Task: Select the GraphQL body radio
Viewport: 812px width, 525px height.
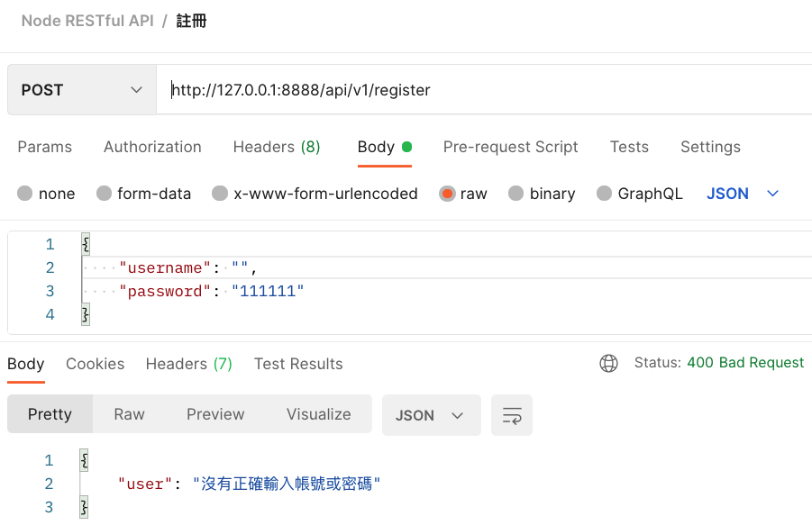Action: click(x=604, y=194)
